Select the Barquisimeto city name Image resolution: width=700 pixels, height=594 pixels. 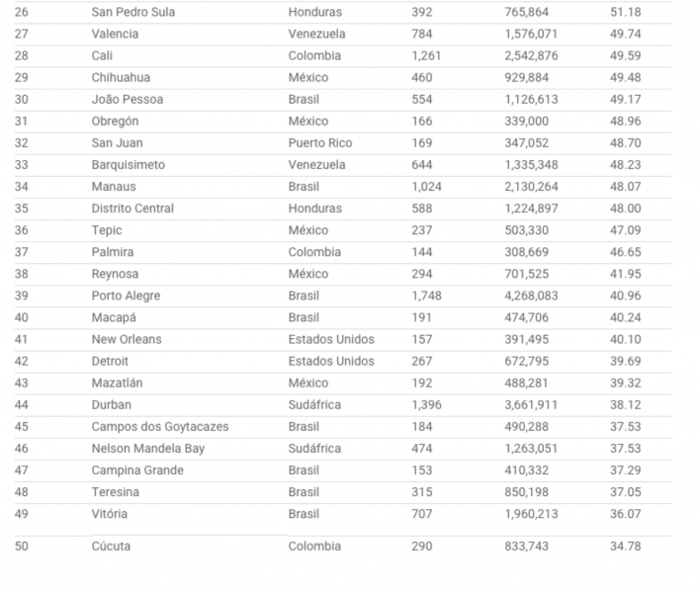[x=129, y=164]
